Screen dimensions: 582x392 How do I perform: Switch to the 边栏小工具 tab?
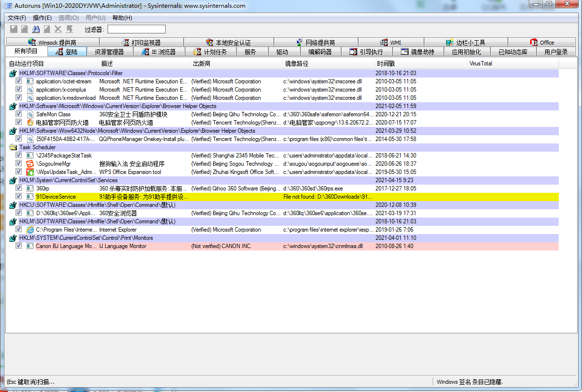coord(466,43)
